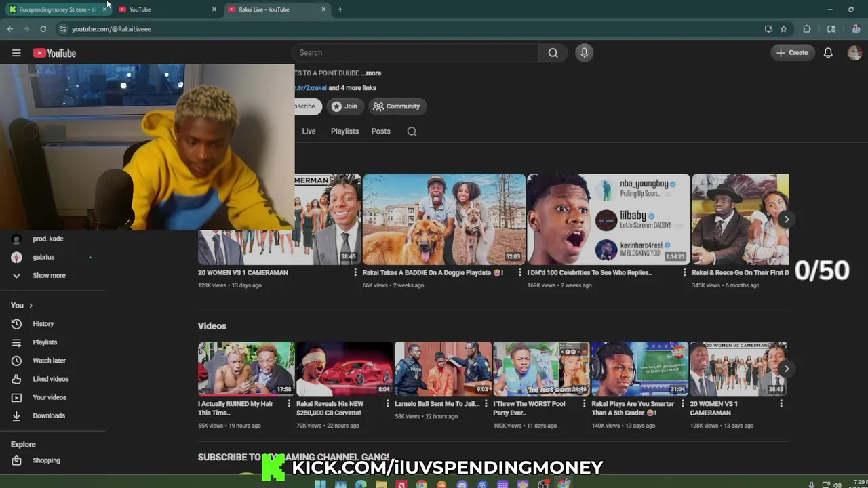868x488 pixels.
Task: Open the Videos section heading
Action: (212, 326)
